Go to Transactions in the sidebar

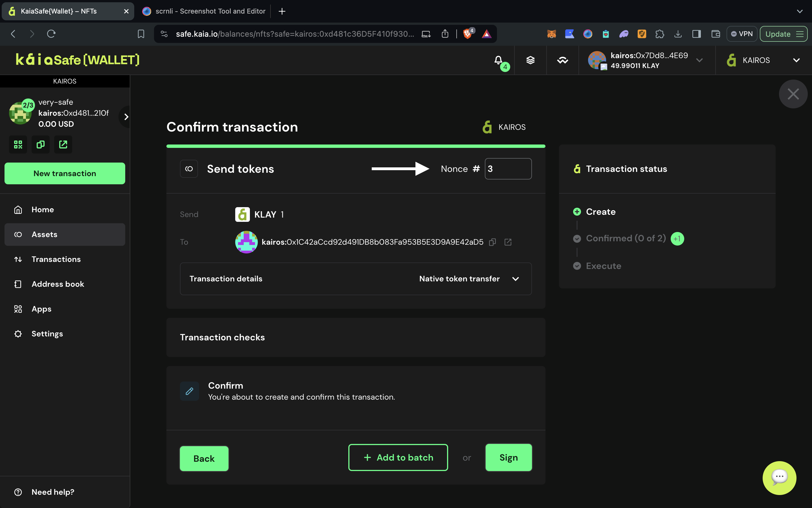tap(56, 259)
